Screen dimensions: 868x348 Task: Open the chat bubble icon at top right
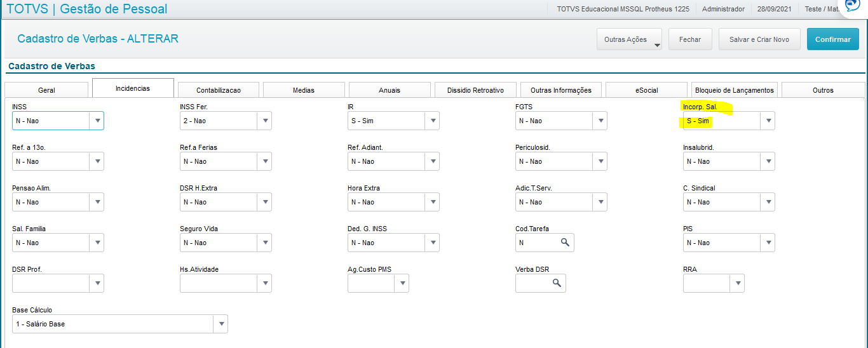tap(852, 6)
